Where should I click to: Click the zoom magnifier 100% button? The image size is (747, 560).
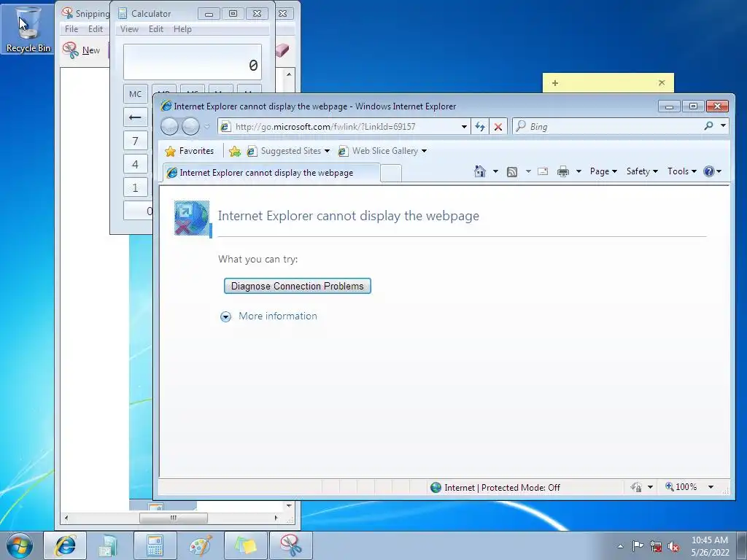coord(682,487)
